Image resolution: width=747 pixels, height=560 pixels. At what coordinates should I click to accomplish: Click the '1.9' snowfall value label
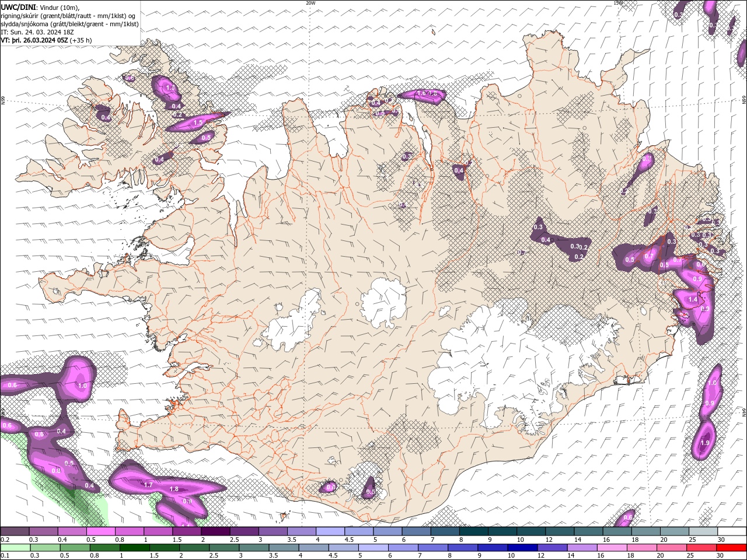point(704,443)
